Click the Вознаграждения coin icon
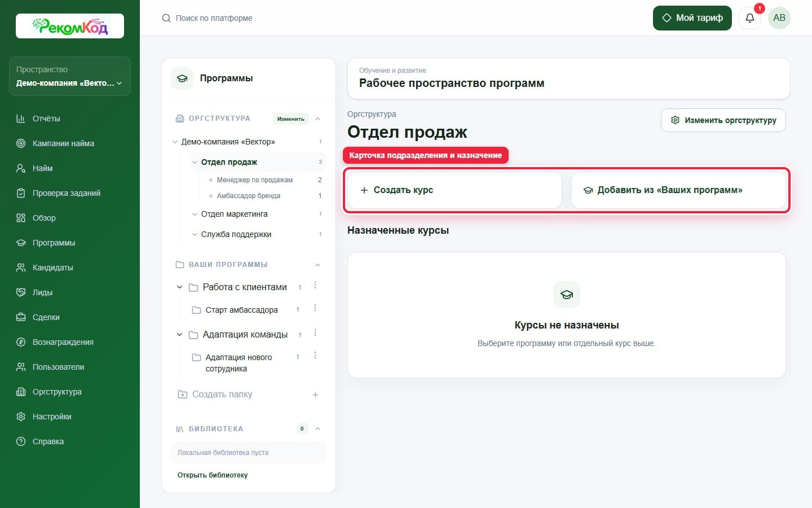This screenshot has height=508, width=812. click(x=21, y=342)
